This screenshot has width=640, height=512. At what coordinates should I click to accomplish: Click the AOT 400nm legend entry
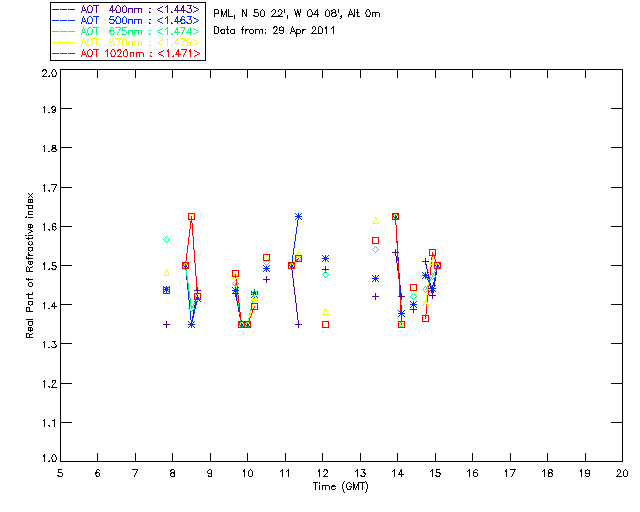(126, 9)
